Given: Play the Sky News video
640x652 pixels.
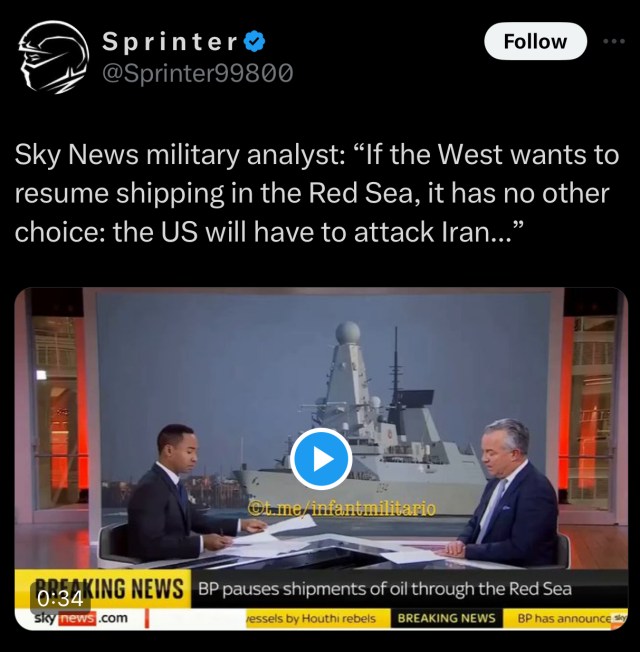Looking at the screenshot, I should click(x=321, y=459).
